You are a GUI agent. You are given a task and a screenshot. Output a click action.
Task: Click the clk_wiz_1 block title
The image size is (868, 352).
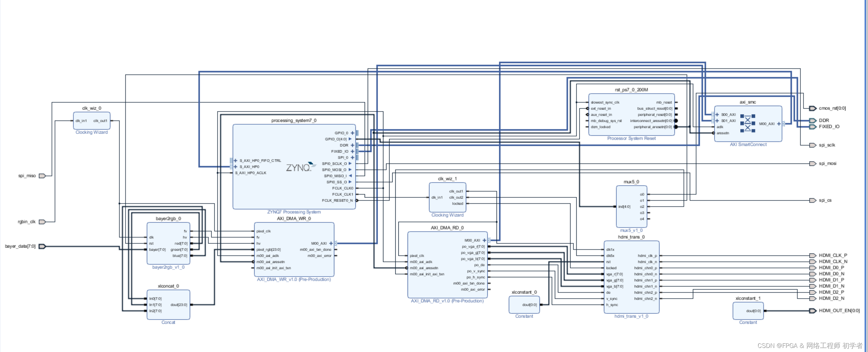447,179
